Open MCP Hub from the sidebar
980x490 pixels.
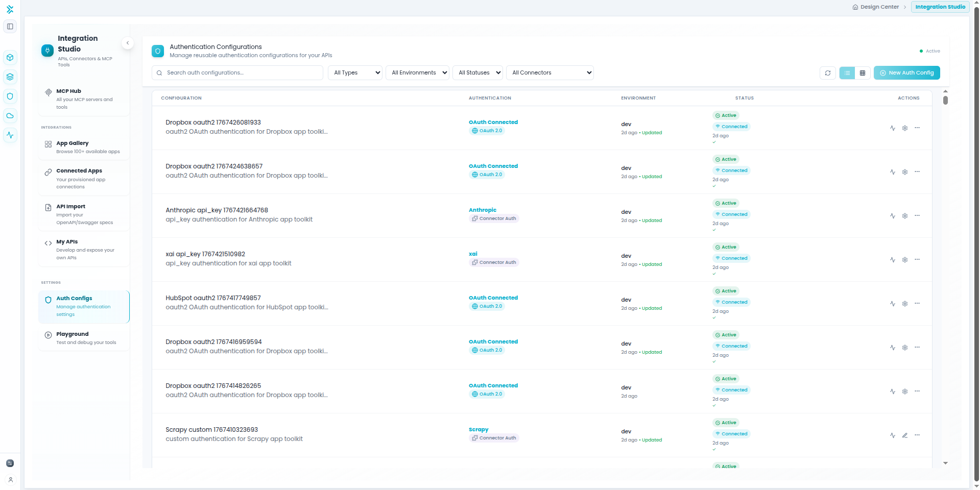coord(84,99)
